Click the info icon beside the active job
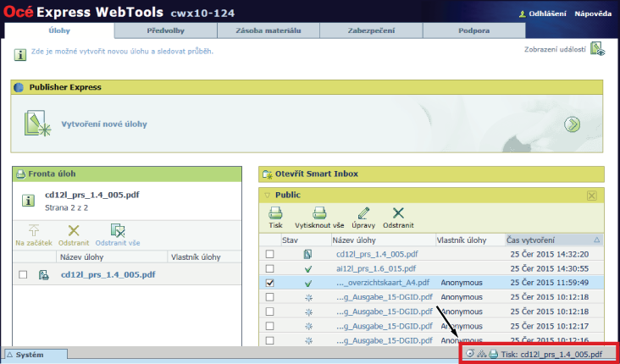The height and width of the screenshot is (364, 620). pos(28,201)
